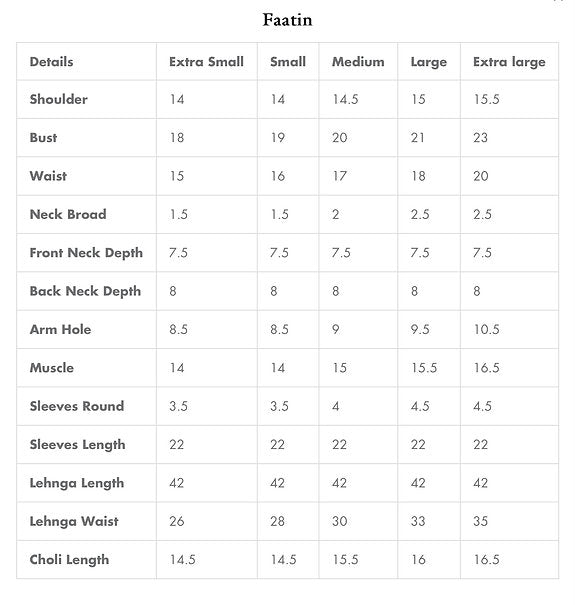Click Extra large Bust value 23
Viewport: 575px width, 605px height.
(x=480, y=138)
